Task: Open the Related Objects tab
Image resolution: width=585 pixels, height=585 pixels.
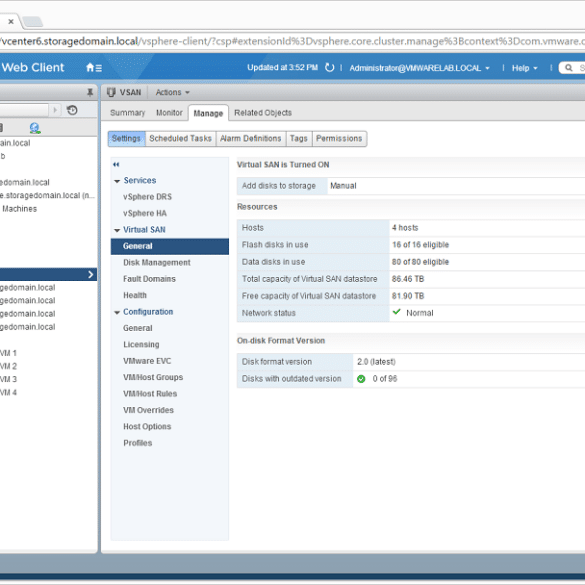Action: (263, 113)
